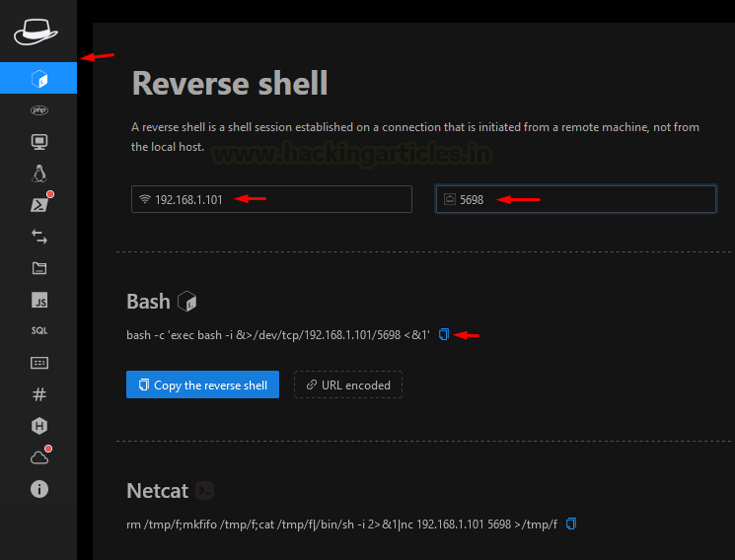
Task: Click the Netcat section heading
Action: [x=158, y=491]
